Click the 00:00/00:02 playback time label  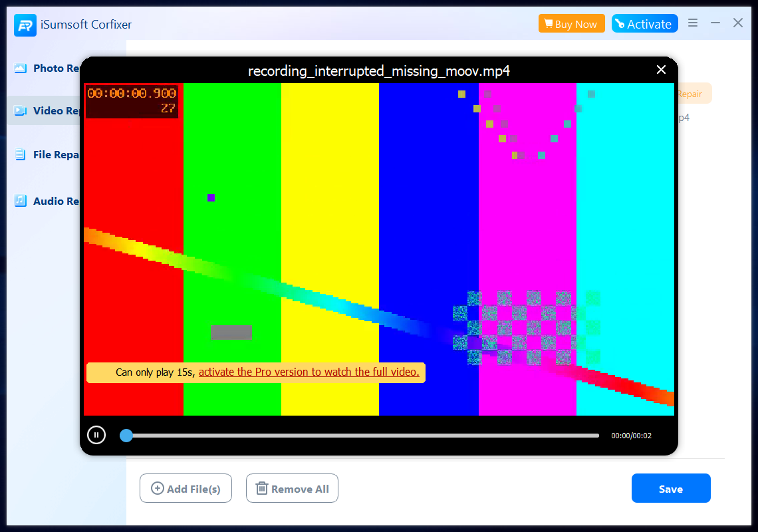[x=631, y=436]
